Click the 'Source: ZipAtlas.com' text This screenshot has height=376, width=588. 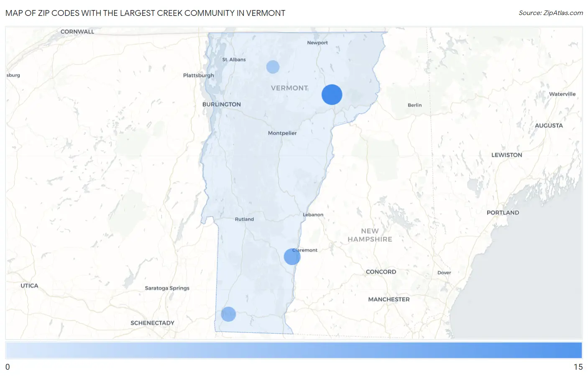tap(551, 13)
